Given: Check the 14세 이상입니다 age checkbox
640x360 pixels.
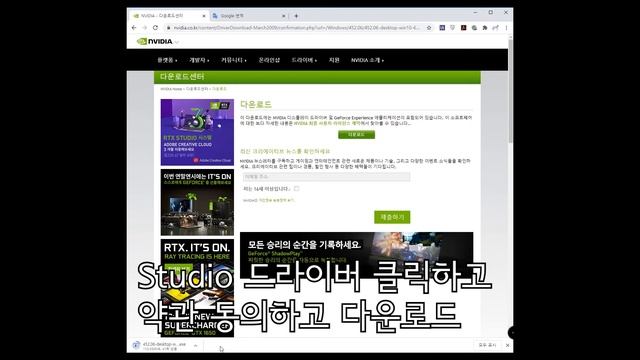Looking at the screenshot, I should click(296, 189).
